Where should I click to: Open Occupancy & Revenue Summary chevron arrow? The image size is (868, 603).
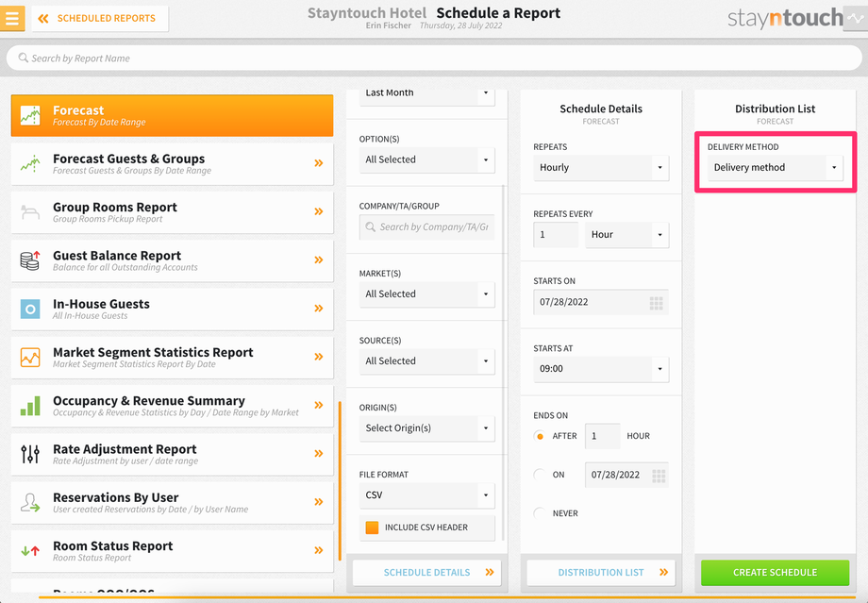319,405
